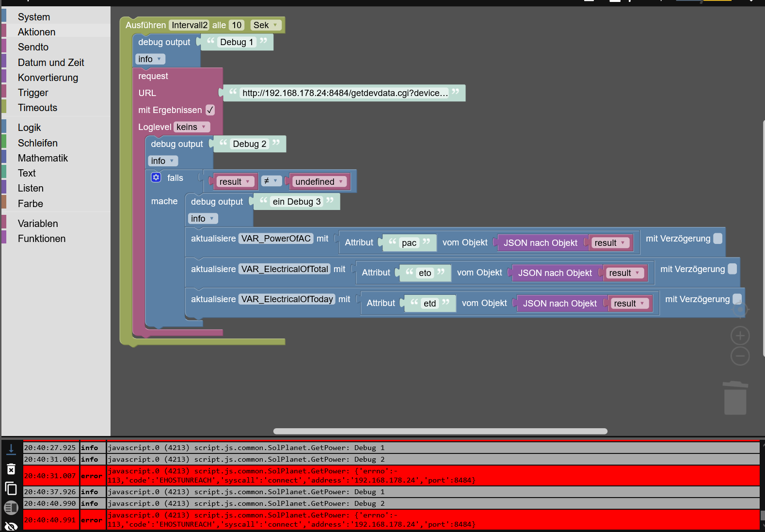The height and width of the screenshot is (532, 765).
Task: Open the Aktionen block category
Action: (x=56, y=32)
